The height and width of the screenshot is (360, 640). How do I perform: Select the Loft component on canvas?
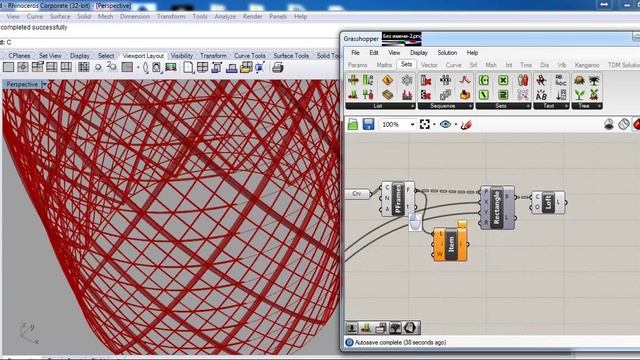pos(548,202)
